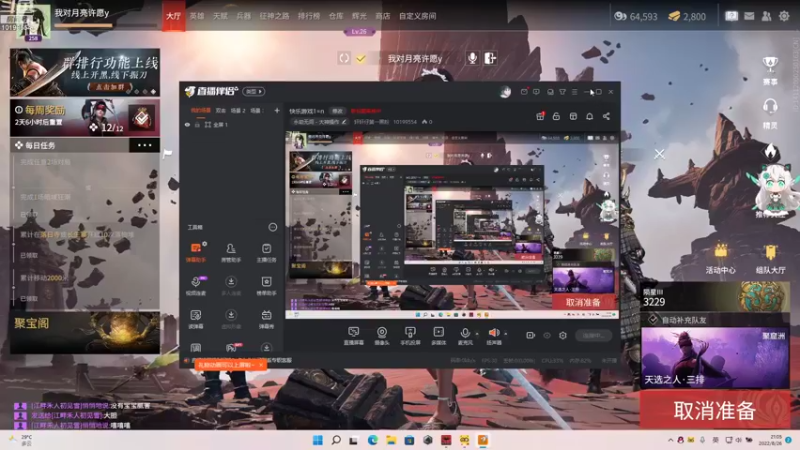800x450 pixels.
Task: Toggle the yellow ready checkmark by player name
Action: pos(361,59)
